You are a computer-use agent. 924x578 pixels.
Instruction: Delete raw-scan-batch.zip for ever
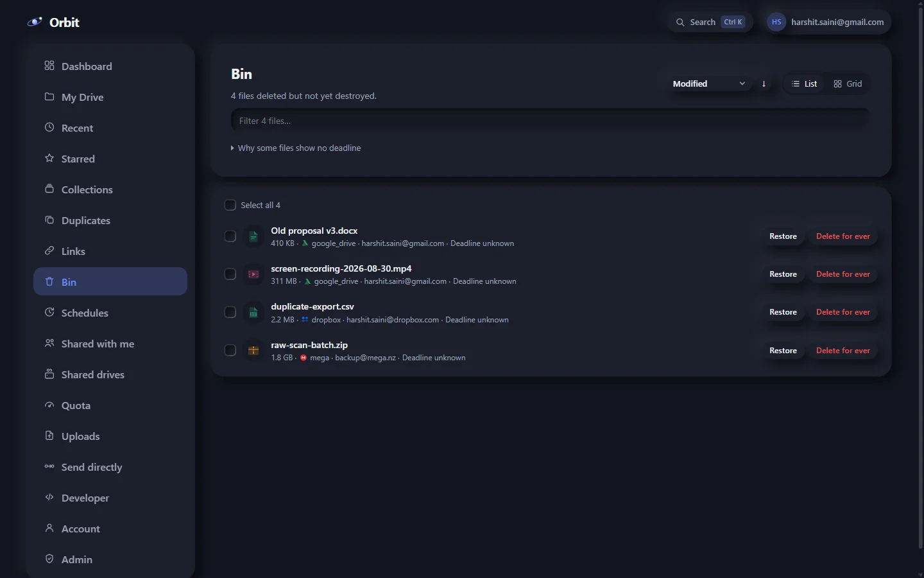843,351
